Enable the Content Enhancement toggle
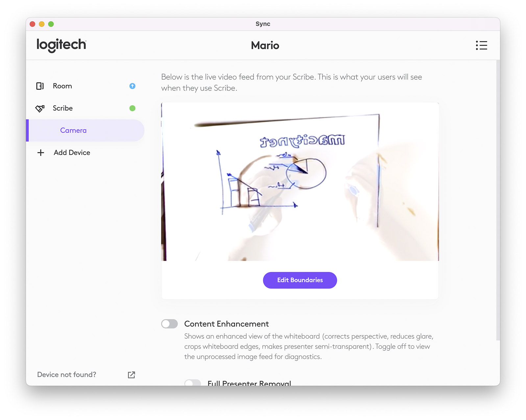526x420 pixels. [169, 324]
